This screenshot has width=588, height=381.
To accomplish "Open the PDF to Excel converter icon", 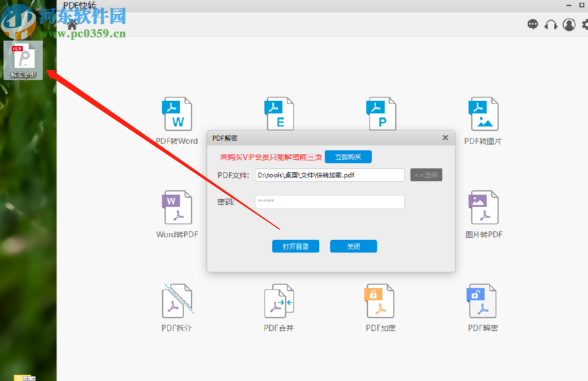I will (x=279, y=113).
